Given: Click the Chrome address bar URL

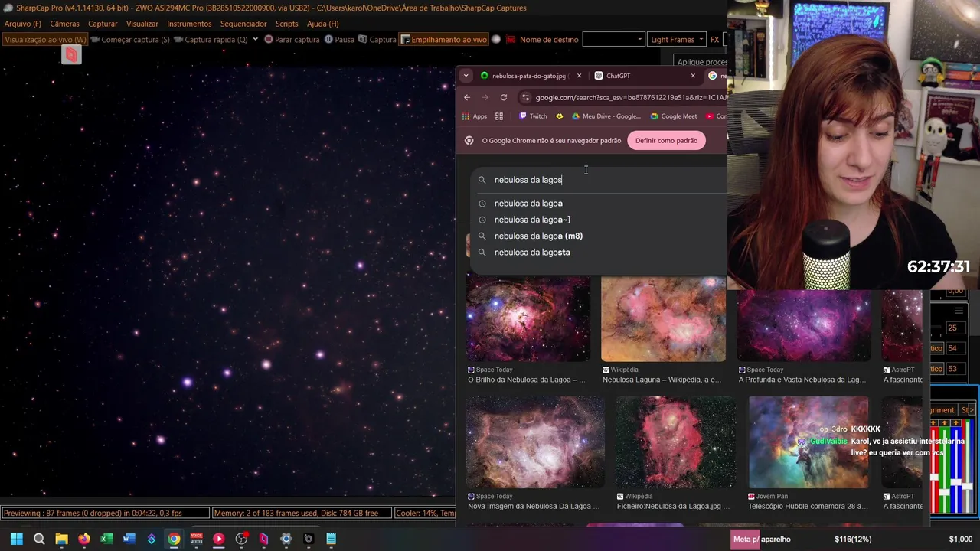Looking at the screenshot, I should pyautogui.click(x=631, y=97).
